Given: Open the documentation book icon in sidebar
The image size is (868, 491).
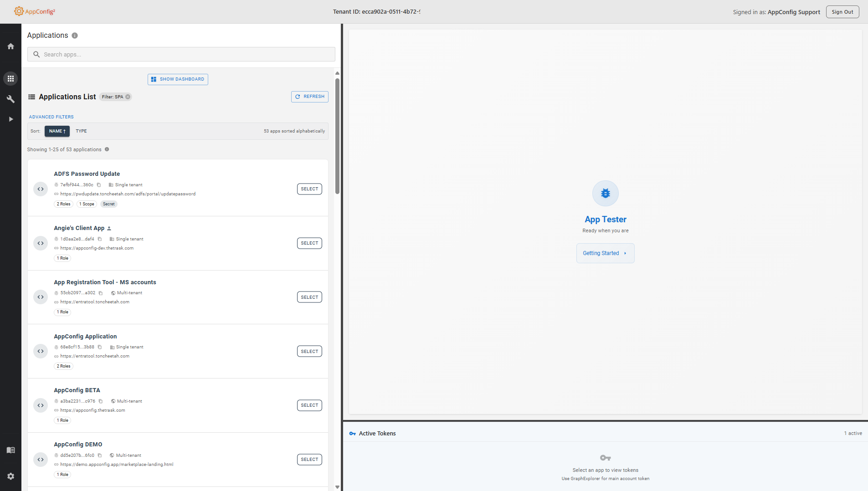Looking at the screenshot, I should click(x=10, y=450).
